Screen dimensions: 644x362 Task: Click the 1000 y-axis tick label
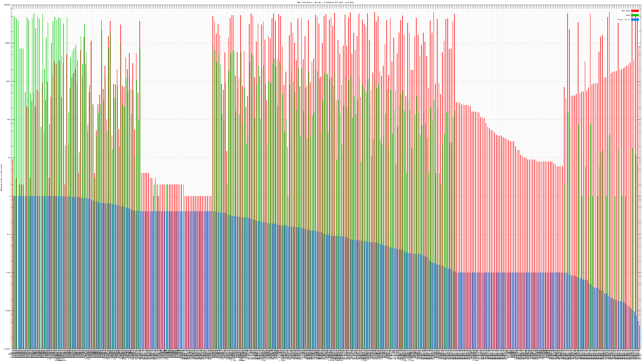click(x=8, y=81)
